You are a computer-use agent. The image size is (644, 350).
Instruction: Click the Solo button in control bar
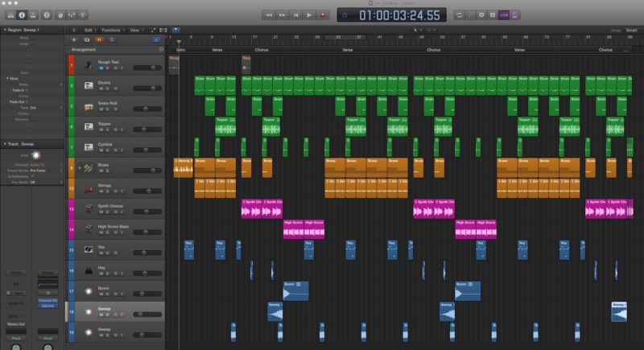click(493, 15)
